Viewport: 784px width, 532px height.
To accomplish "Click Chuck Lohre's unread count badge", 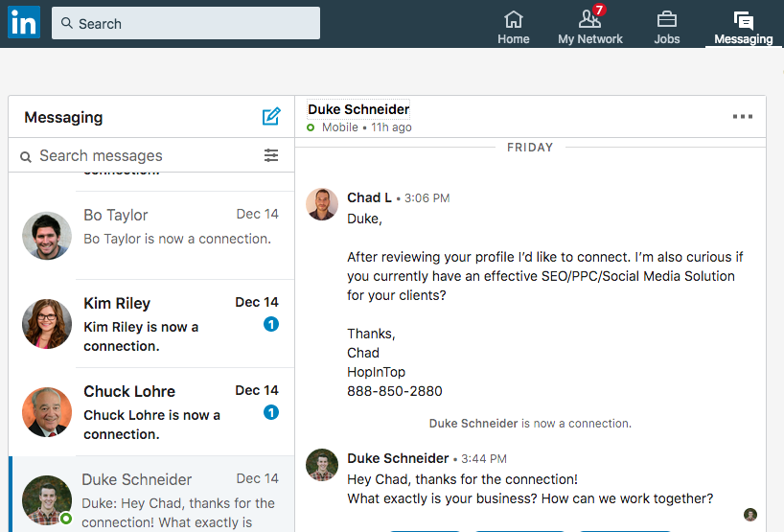I will tap(271, 413).
